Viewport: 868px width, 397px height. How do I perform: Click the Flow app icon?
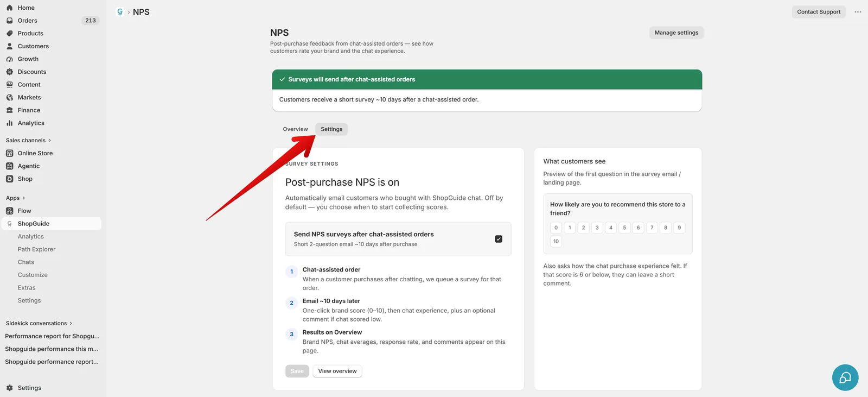(x=9, y=211)
